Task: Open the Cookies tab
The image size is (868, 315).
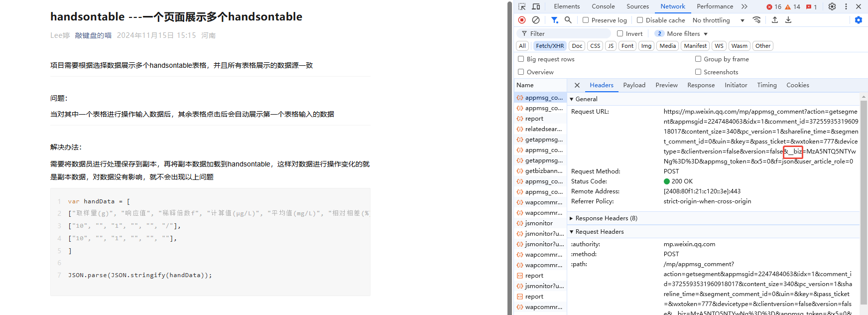Action: (798, 85)
